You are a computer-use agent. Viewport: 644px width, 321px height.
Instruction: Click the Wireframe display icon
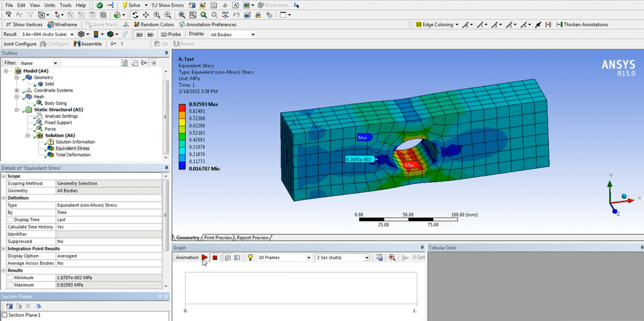coord(62,25)
